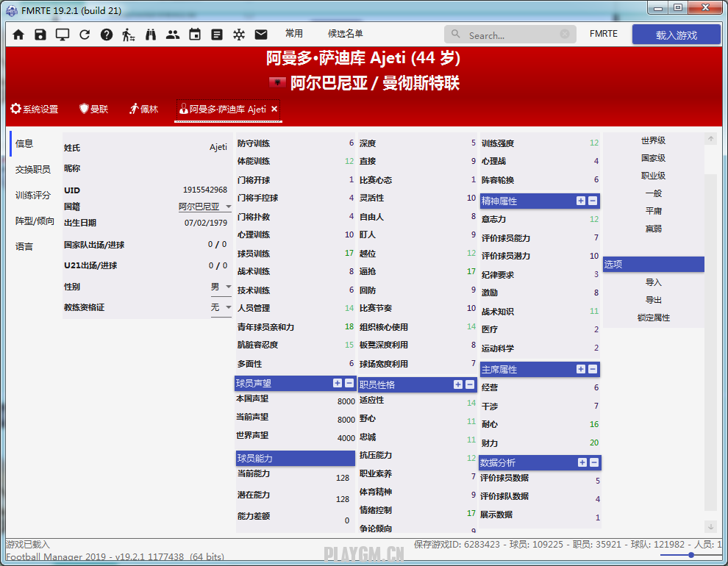This screenshot has width=728, height=566.
Task: Edit 财力 value 20
Action: pos(594,443)
